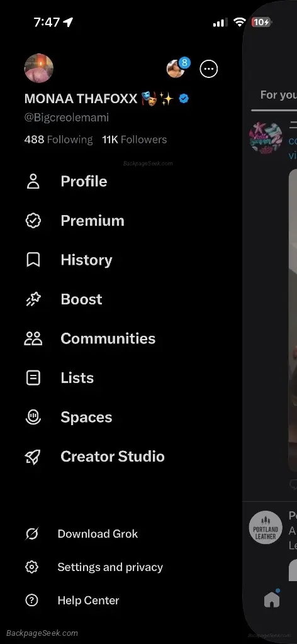Open the Profile person icon
The width and height of the screenshot is (297, 644).
pos(33,181)
